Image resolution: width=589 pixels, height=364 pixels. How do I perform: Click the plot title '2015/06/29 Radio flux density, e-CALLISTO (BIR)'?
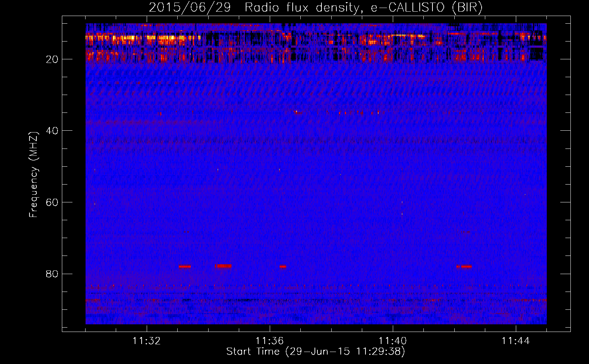(x=316, y=8)
